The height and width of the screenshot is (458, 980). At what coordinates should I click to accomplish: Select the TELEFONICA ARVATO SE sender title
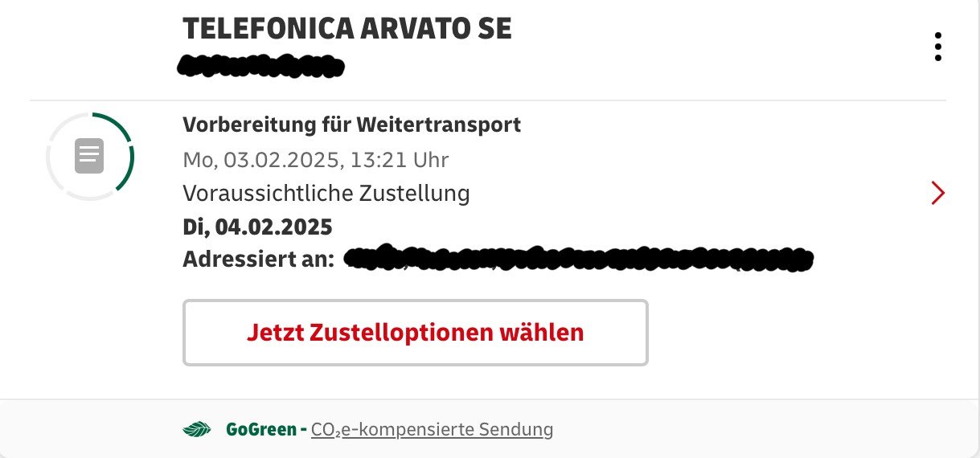347,29
